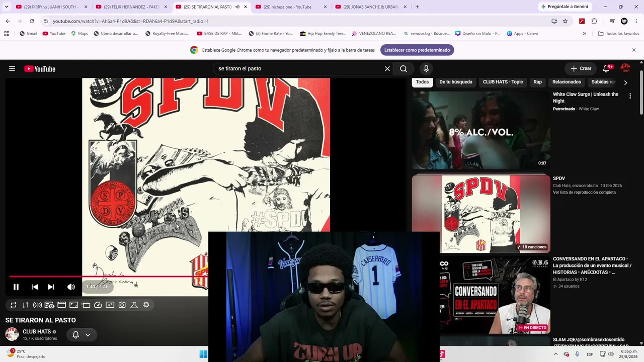Pause the playing video

pyautogui.click(x=16, y=287)
